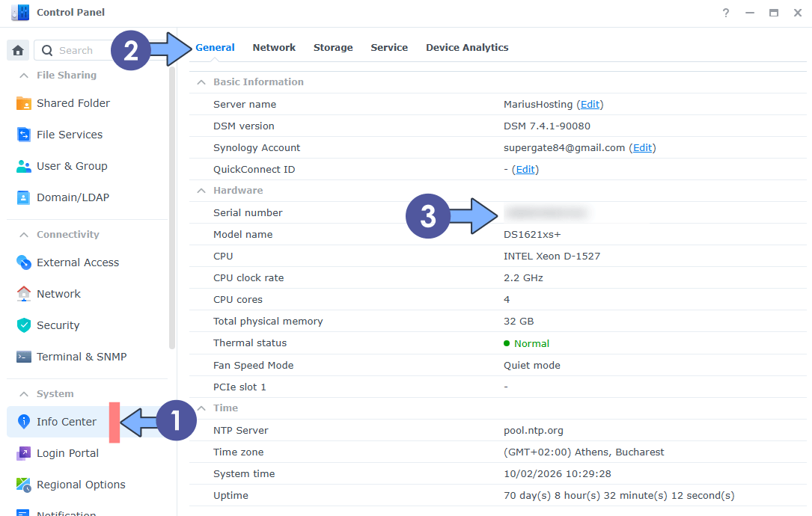Click the Login Portal icon
Screen dimensions: 812x516
coord(23,453)
